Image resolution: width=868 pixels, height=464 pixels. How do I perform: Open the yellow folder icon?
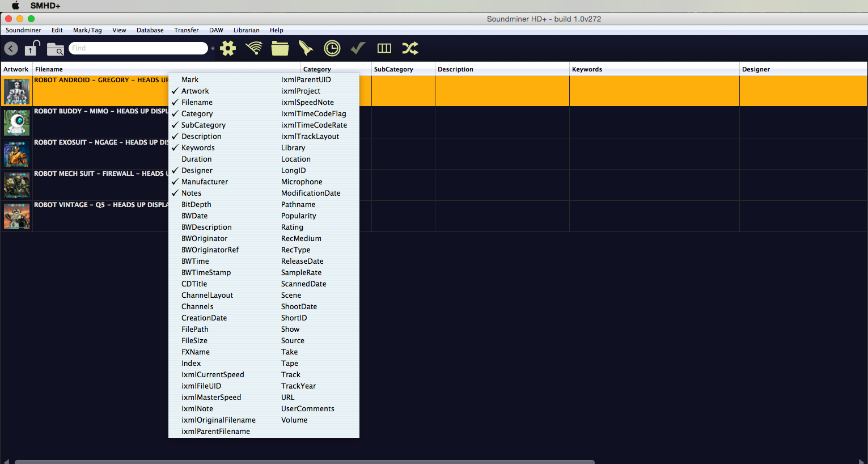(x=280, y=48)
